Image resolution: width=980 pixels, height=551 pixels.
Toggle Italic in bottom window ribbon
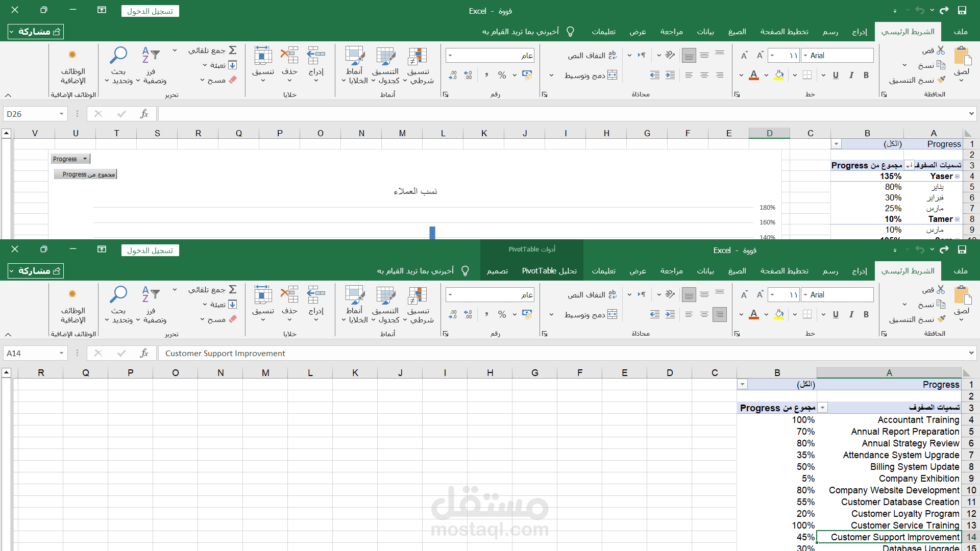click(851, 315)
